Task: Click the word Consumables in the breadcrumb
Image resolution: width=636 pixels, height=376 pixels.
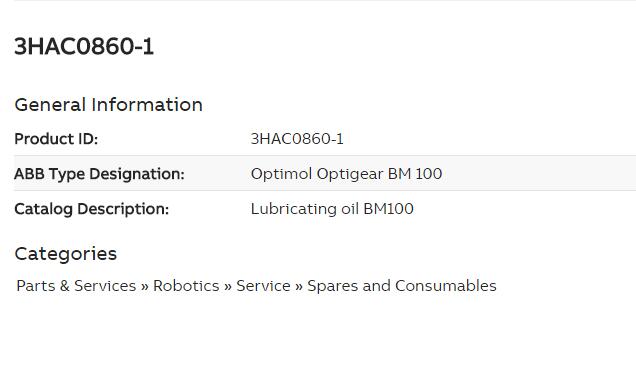Action: (x=446, y=286)
